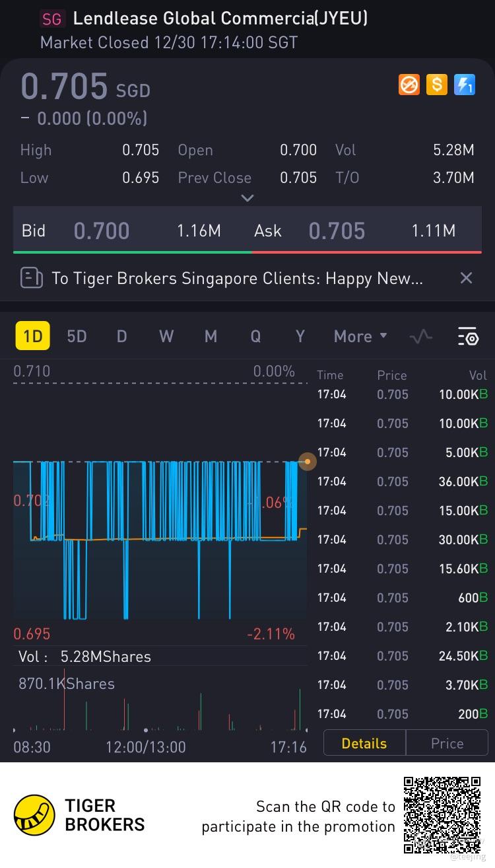Switch to the yearly Y chart tab
Viewport: 495px width, 868px height.
tap(300, 336)
